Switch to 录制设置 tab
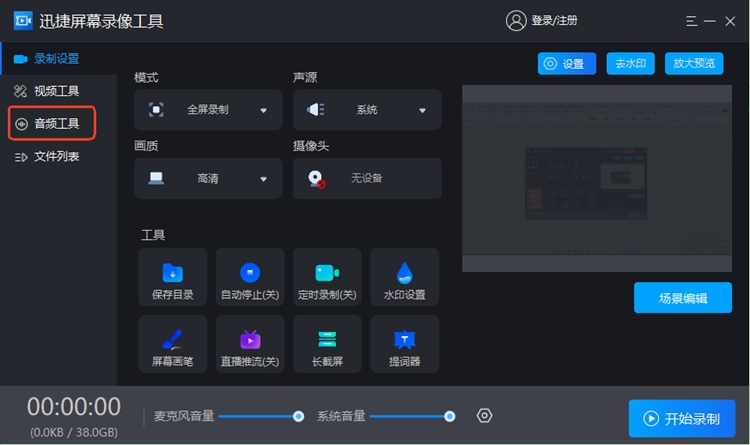 (x=58, y=59)
